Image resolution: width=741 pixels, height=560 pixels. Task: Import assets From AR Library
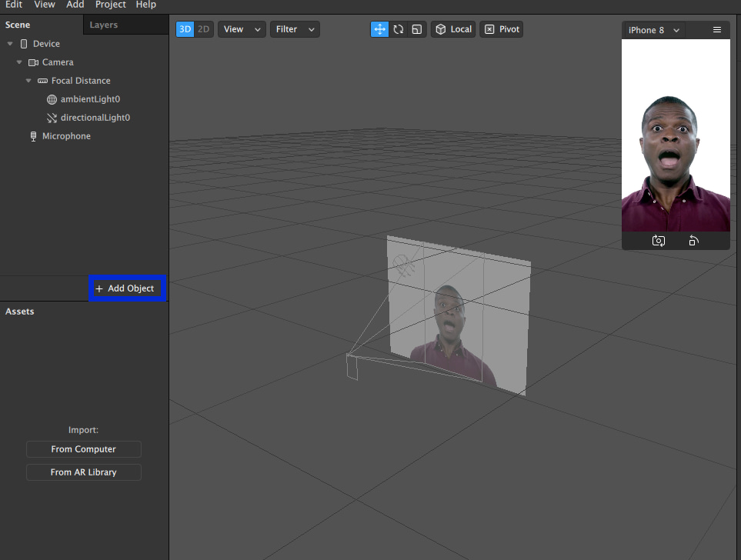[x=84, y=472]
